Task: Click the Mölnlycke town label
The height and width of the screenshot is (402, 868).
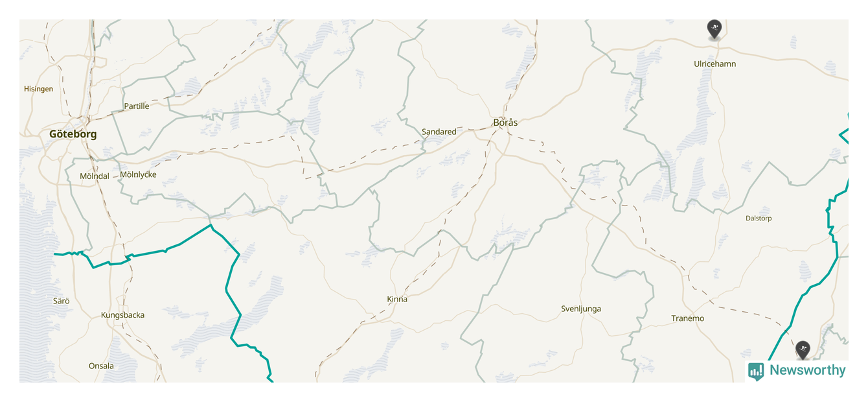Action: 138,174
